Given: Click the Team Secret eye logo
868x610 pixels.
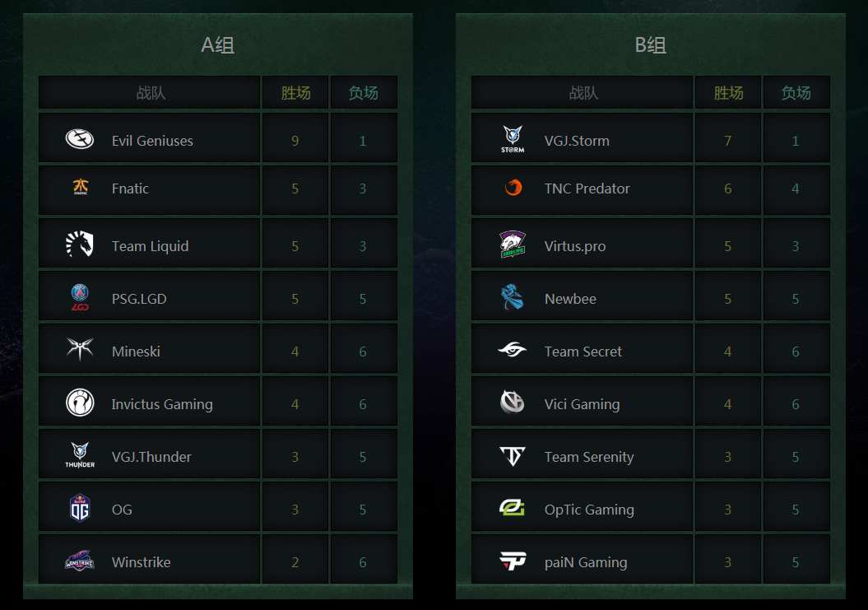Looking at the screenshot, I should [x=513, y=350].
